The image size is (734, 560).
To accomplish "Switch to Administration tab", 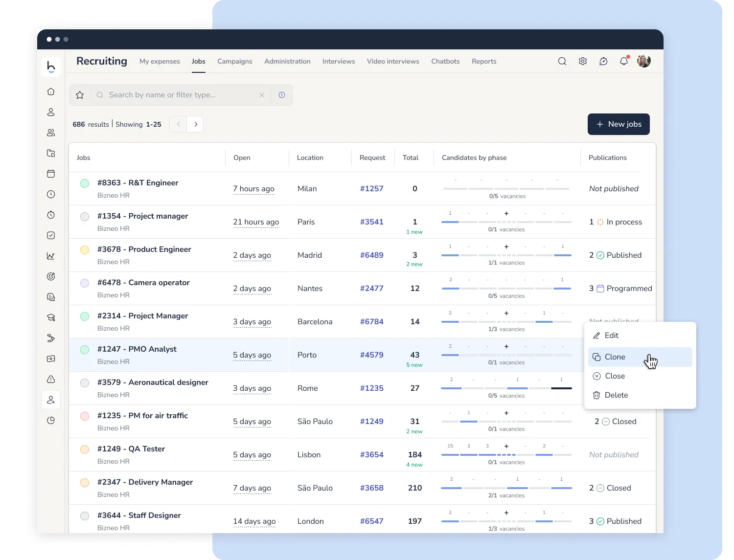I will tap(287, 61).
